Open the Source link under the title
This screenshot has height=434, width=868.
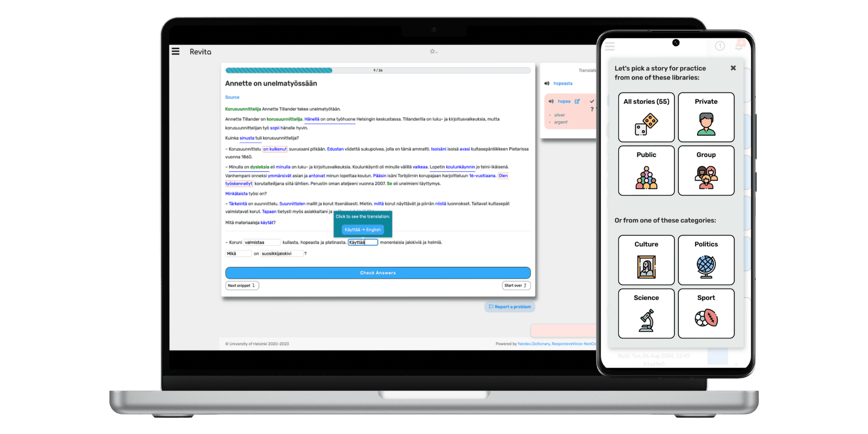pos(232,97)
